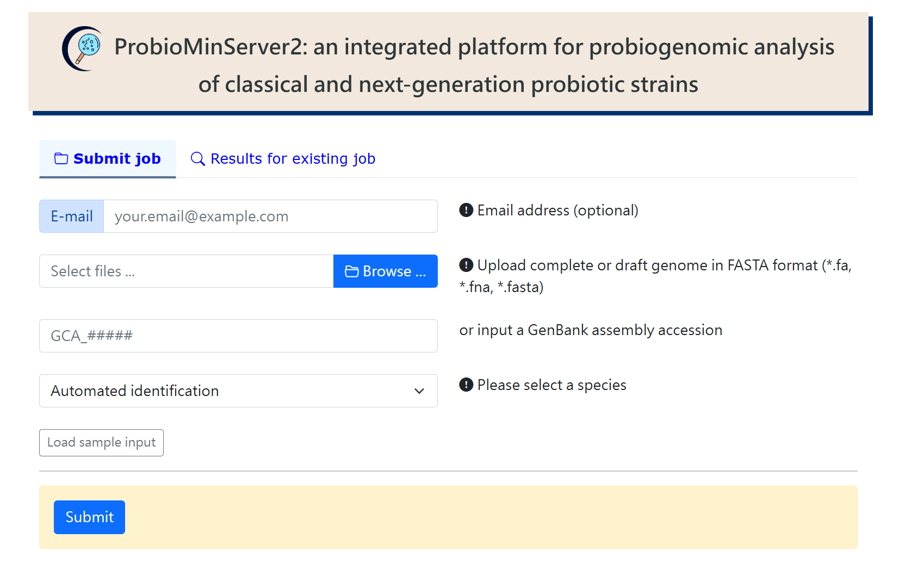
Task: Click the folder icon on Submit job tab
Action: (x=61, y=159)
